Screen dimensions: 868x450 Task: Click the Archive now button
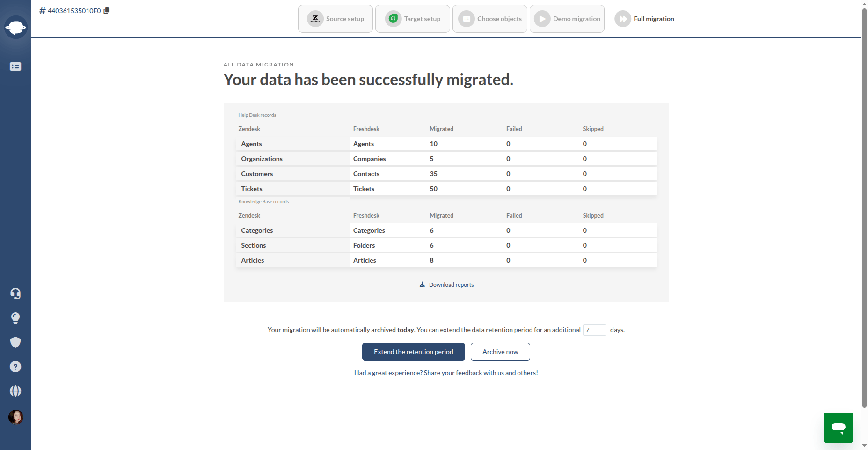point(500,352)
